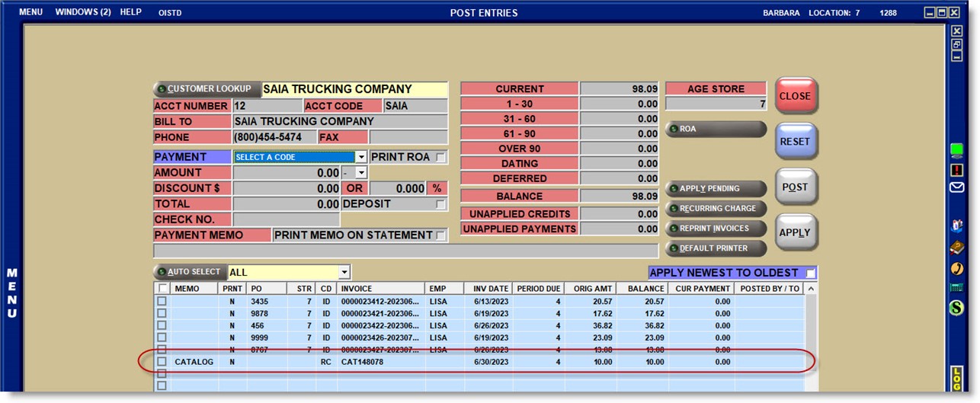Image resolution: width=980 pixels, height=403 pixels.
Task: Open the red exclamation alert icon
Action: coord(957,169)
